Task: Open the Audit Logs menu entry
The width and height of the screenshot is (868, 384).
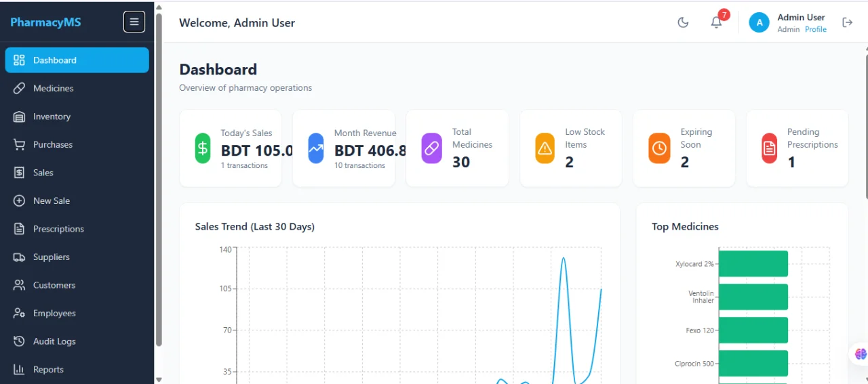Action: (x=77, y=341)
